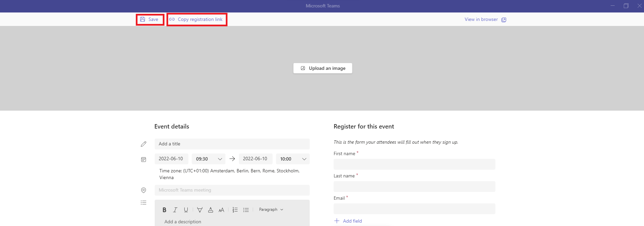644x226 pixels.
Task: Click the Email input field
Action: point(415,209)
